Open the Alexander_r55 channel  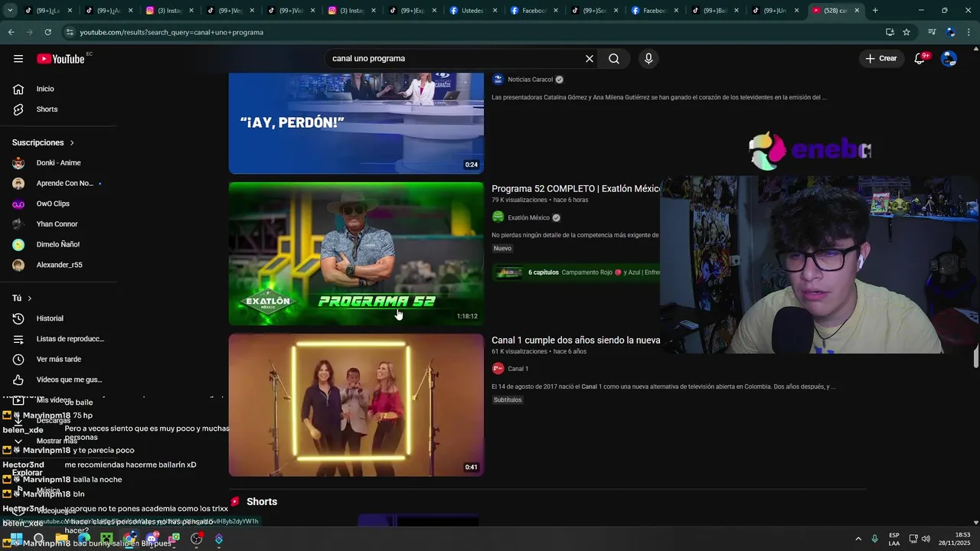point(58,265)
